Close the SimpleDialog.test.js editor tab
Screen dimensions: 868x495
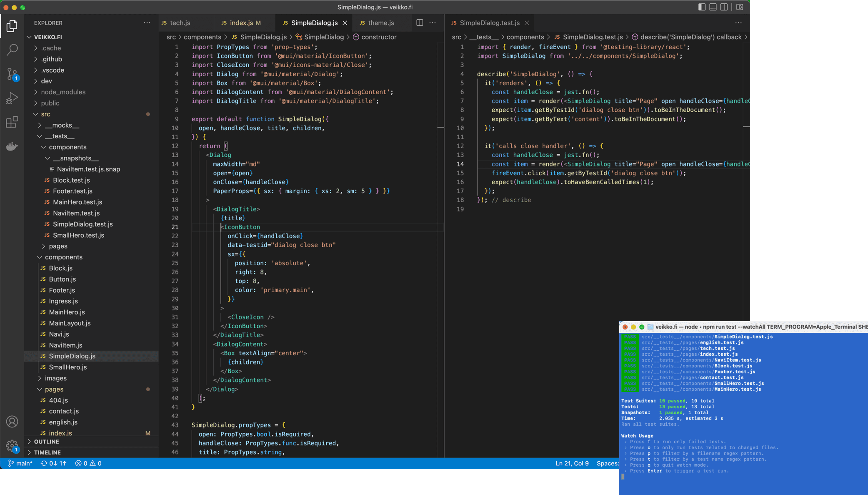click(x=527, y=23)
